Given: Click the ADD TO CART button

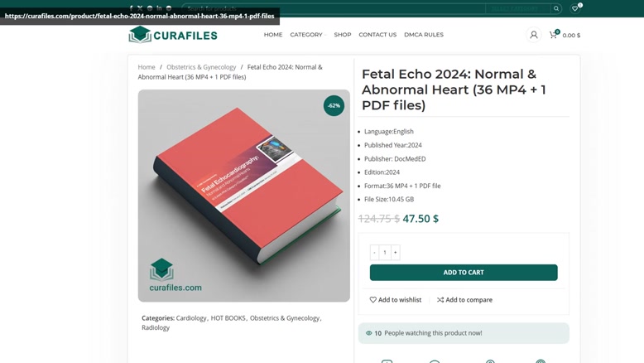Looking at the screenshot, I should 464,273.
